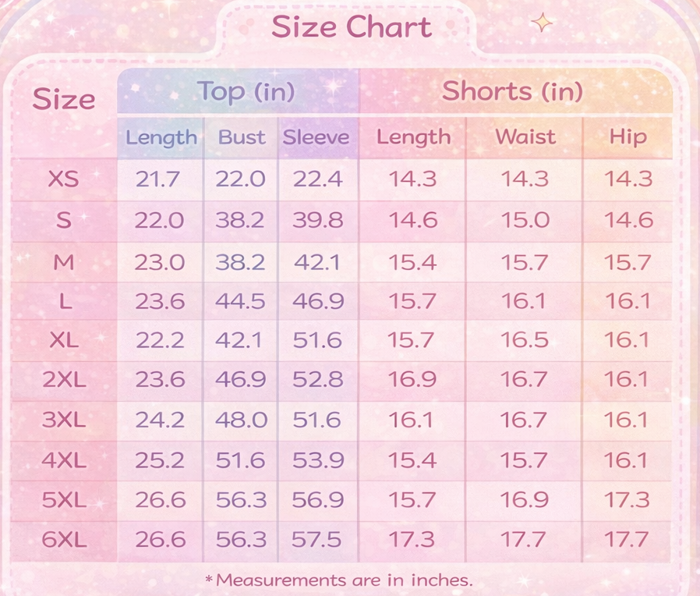Click the Size Chart title text

pyautogui.click(x=351, y=28)
